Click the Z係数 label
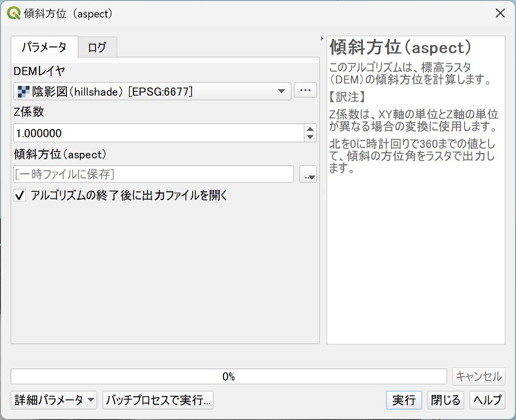This screenshot has height=420, width=516. [x=29, y=112]
